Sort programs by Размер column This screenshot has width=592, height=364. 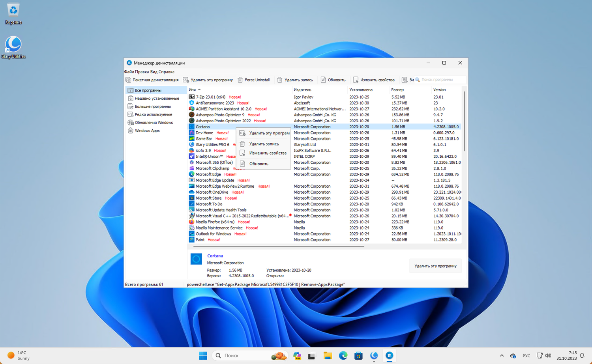coord(397,90)
